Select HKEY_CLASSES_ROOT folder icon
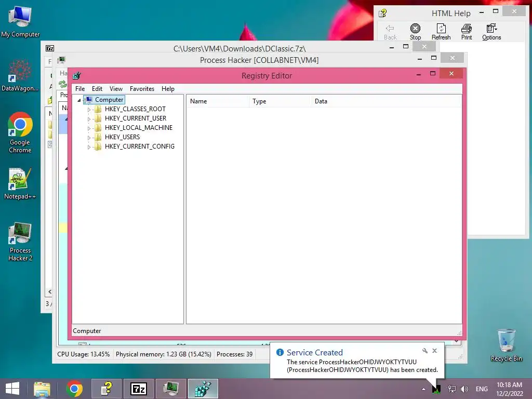Image resolution: width=532 pixels, height=399 pixels. 98,109
